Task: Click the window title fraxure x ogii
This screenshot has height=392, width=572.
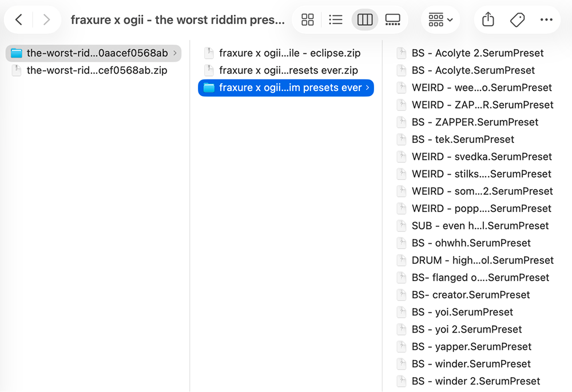Action: [178, 19]
